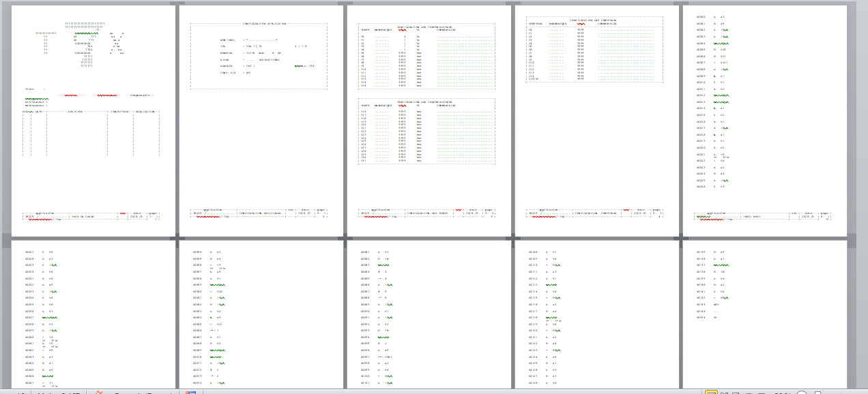Select the first page in bottom row
868x394 pixels.
coord(93,314)
